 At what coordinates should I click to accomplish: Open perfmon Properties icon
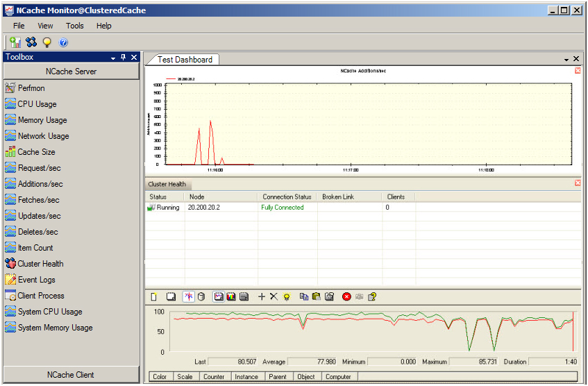click(x=329, y=297)
